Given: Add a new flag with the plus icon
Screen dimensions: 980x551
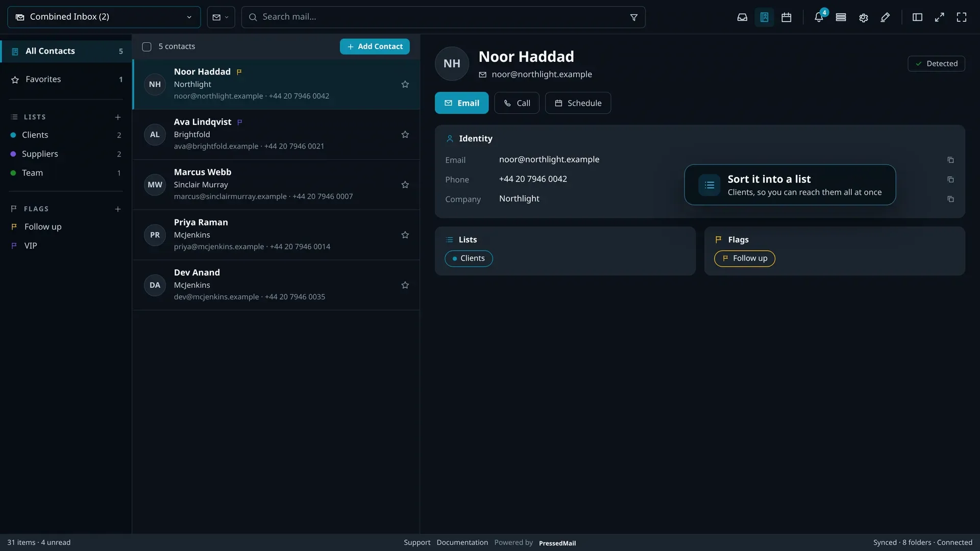Looking at the screenshot, I should point(117,209).
